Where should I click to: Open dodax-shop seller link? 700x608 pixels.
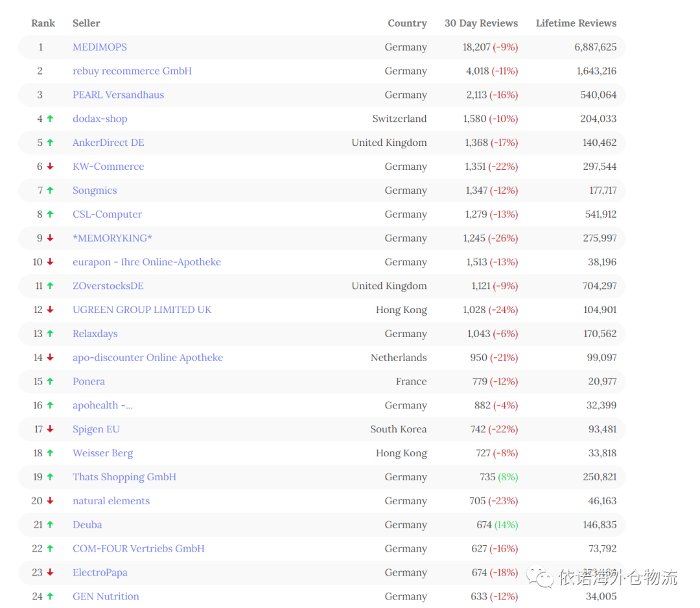pos(100,119)
